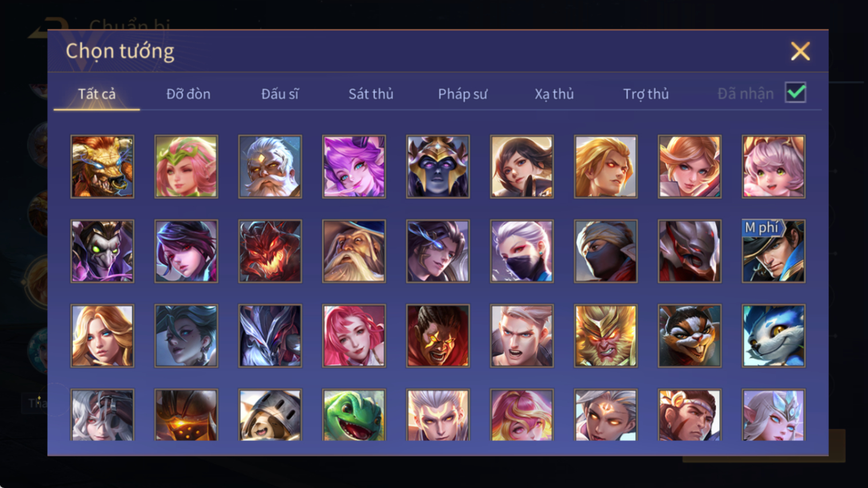Show the Pháp sư heroes tab
This screenshot has height=488, width=868.
coord(463,94)
